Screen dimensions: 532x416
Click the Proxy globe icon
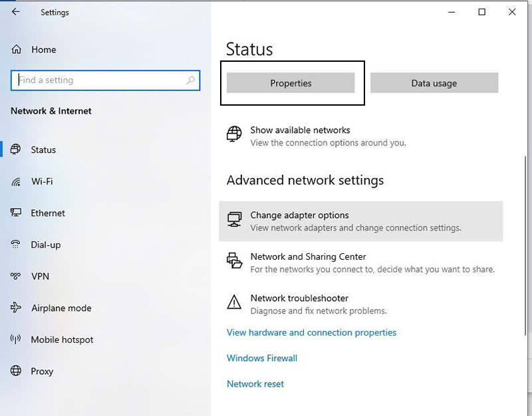click(17, 371)
